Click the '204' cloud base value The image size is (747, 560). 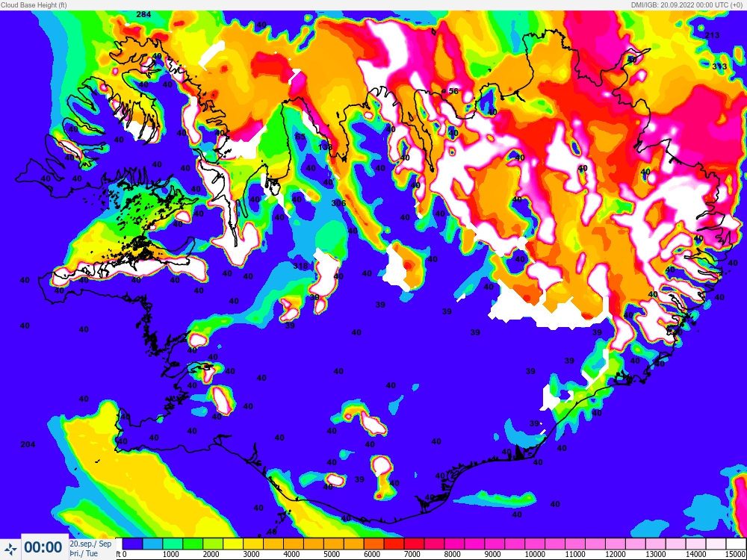pos(28,445)
